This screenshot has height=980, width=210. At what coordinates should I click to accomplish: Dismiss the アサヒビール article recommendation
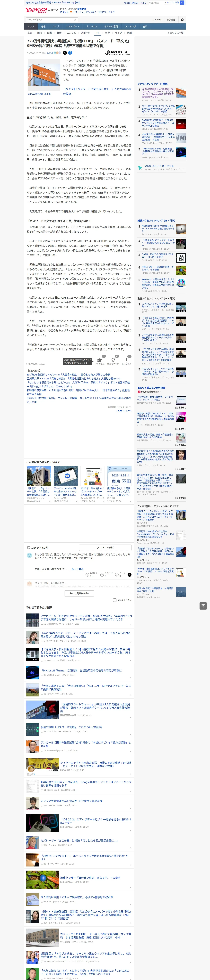coord(130,625)
